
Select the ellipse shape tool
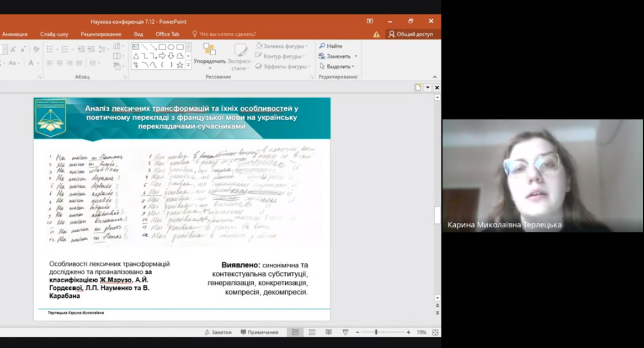pyautogui.click(x=171, y=47)
